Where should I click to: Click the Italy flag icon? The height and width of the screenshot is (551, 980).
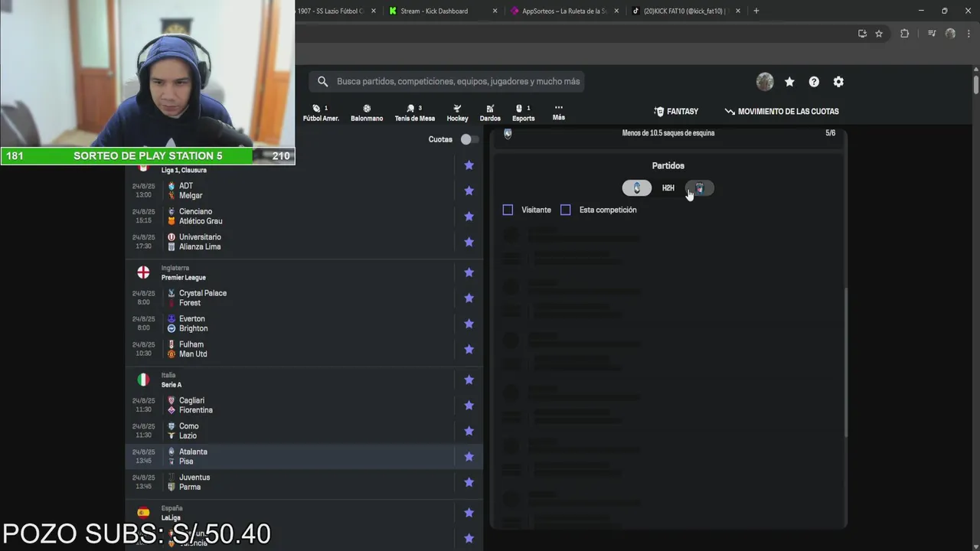pos(143,380)
